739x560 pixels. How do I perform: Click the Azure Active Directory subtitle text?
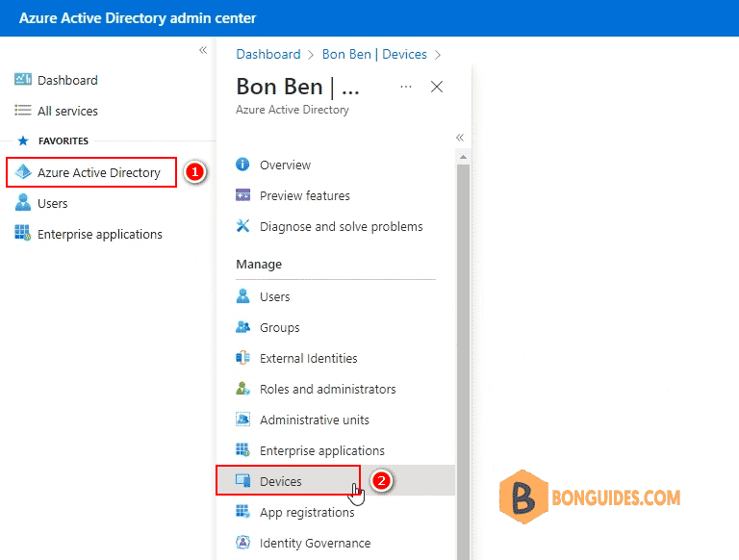click(293, 110)
